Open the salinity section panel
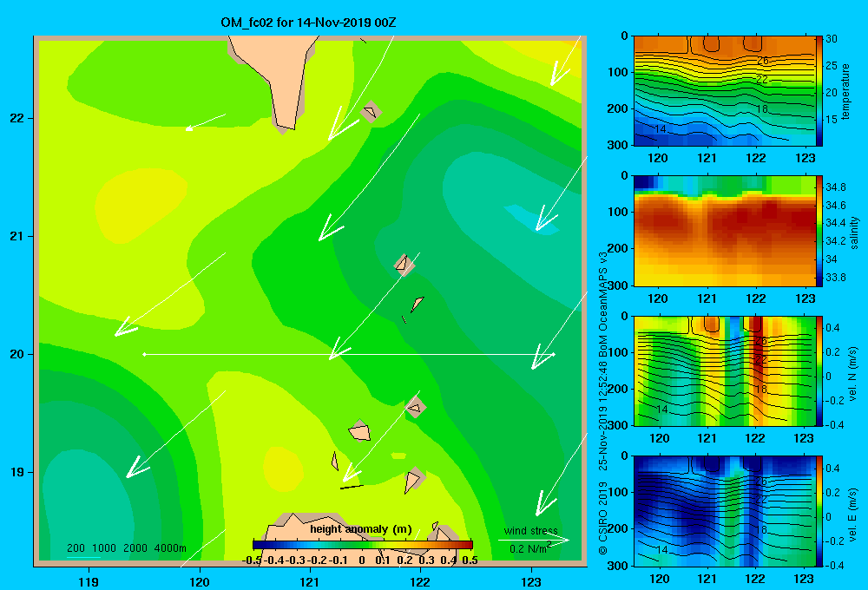 pos(724,231)
